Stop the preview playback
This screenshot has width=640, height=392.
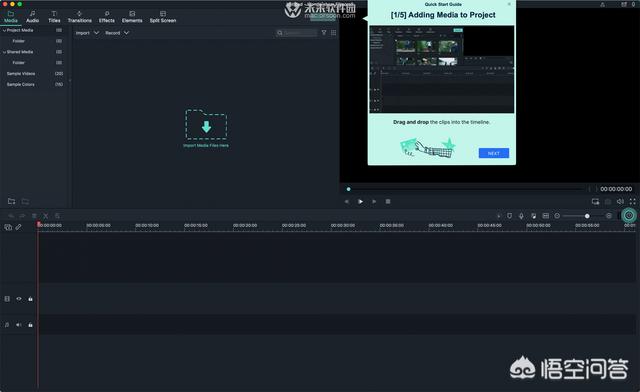point(388,201)
